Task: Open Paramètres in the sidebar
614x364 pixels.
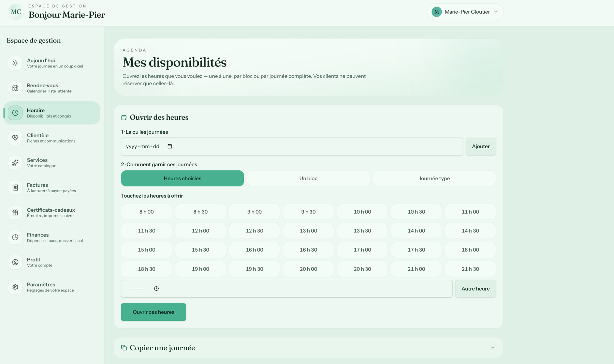Action: point(52,287)
